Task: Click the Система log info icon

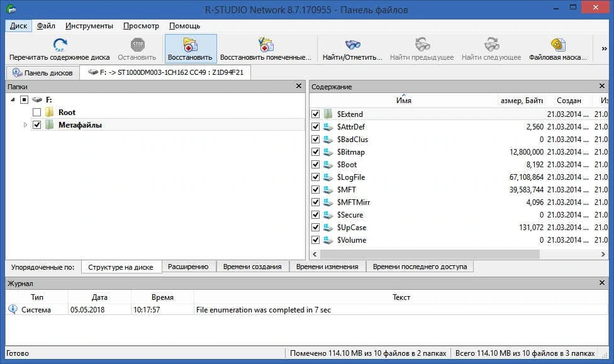Action: [x=13, y=309]
